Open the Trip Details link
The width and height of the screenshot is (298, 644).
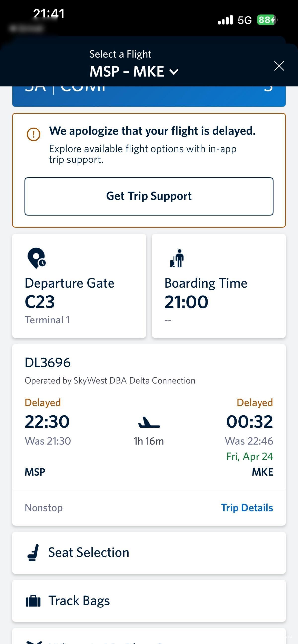(x=247, y=508)
